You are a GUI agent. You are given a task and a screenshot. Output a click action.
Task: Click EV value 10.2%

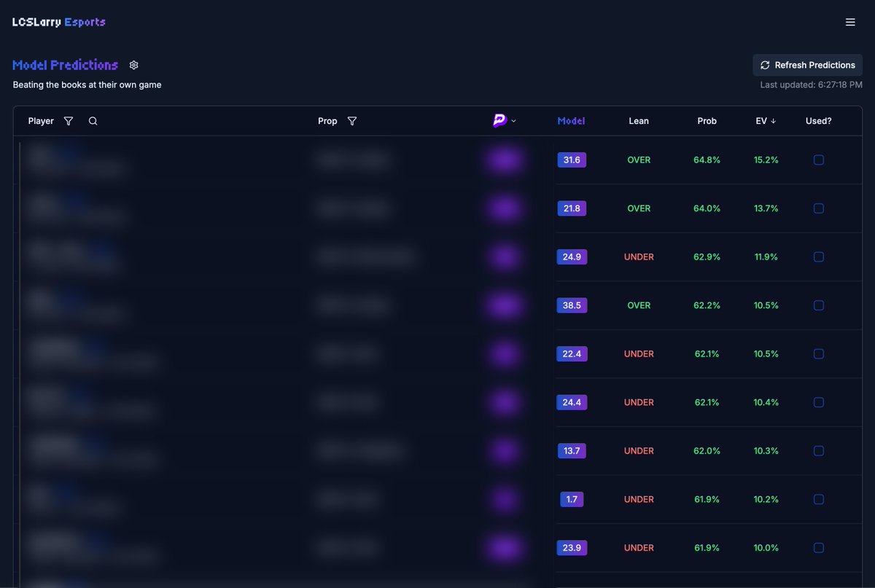coord(766,499)
